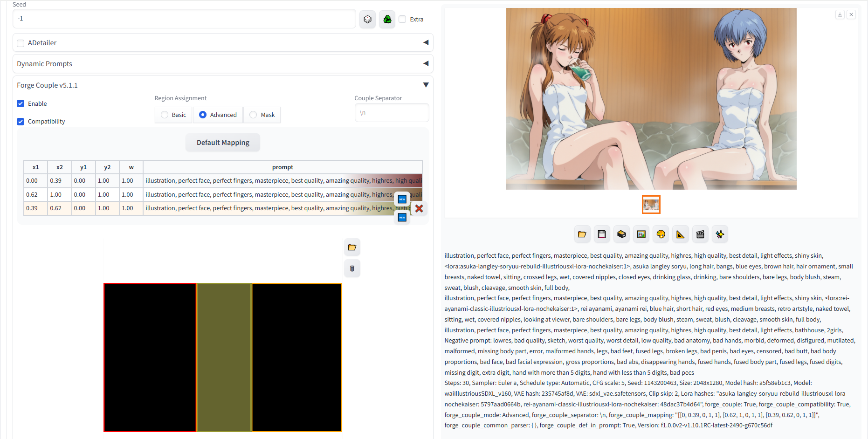Click first row's prompt cell
The width and height of the screenshot is (868, 439).
282,181
